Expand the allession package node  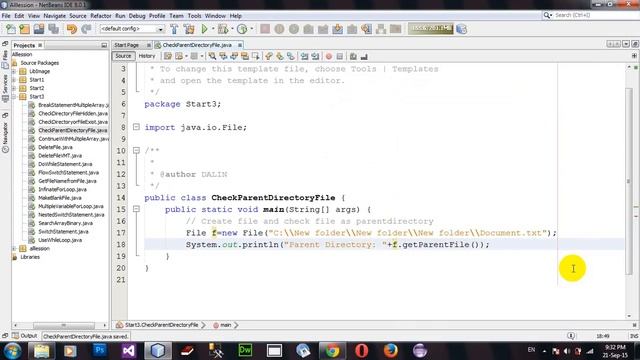14,249
